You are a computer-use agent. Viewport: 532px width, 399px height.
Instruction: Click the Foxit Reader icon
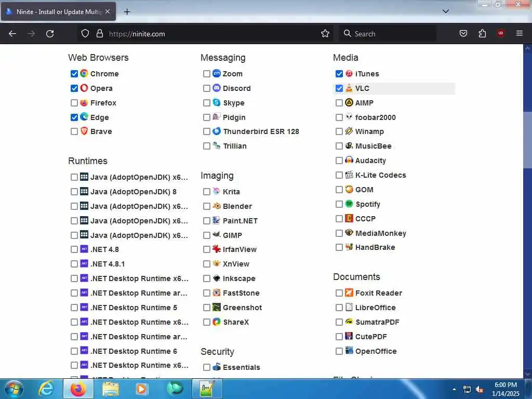(349, 292)
